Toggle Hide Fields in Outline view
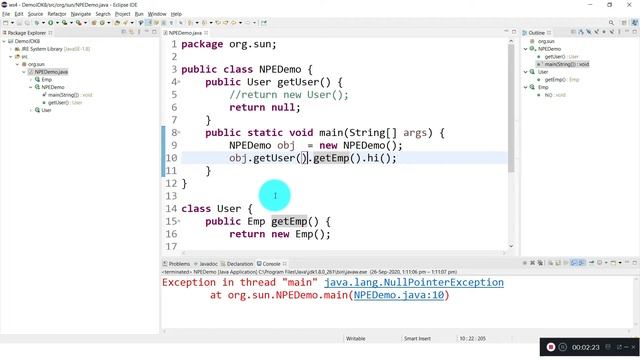This screenshot has width=640, height=360. 589,32
